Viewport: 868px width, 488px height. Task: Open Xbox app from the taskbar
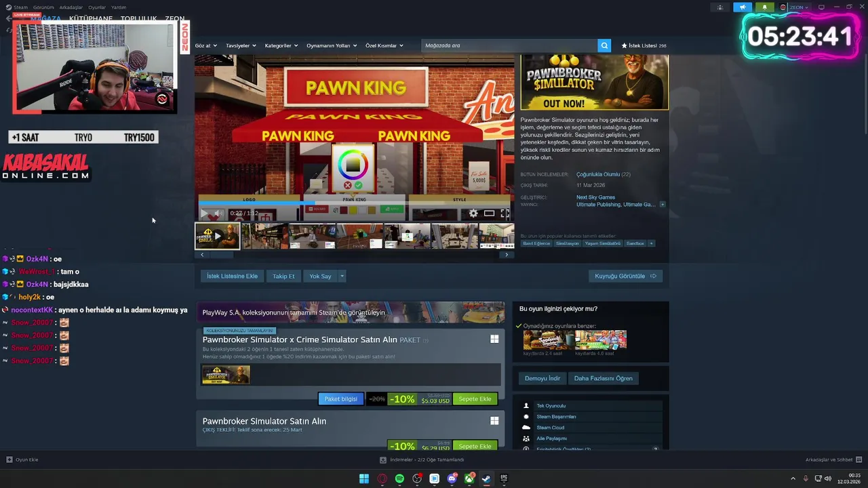tap(469, 479)
